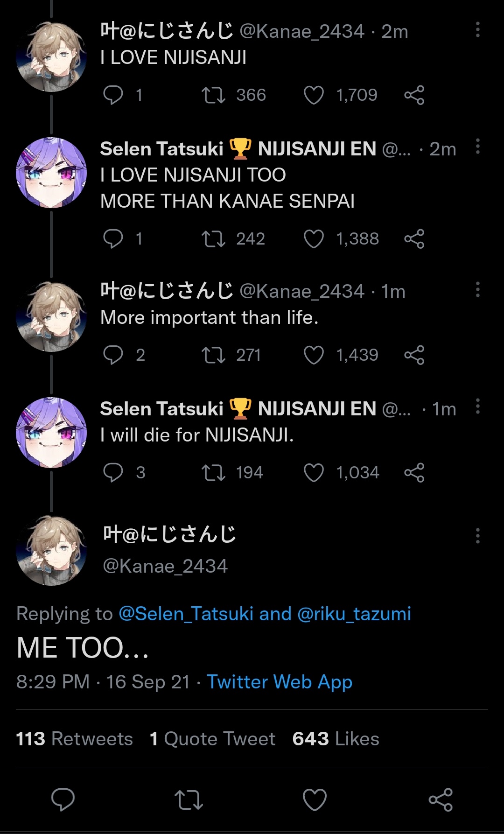This screenshot has width=504, height=834.
Task: Share the main "ME TOO..." tweet
Action: 441,799
